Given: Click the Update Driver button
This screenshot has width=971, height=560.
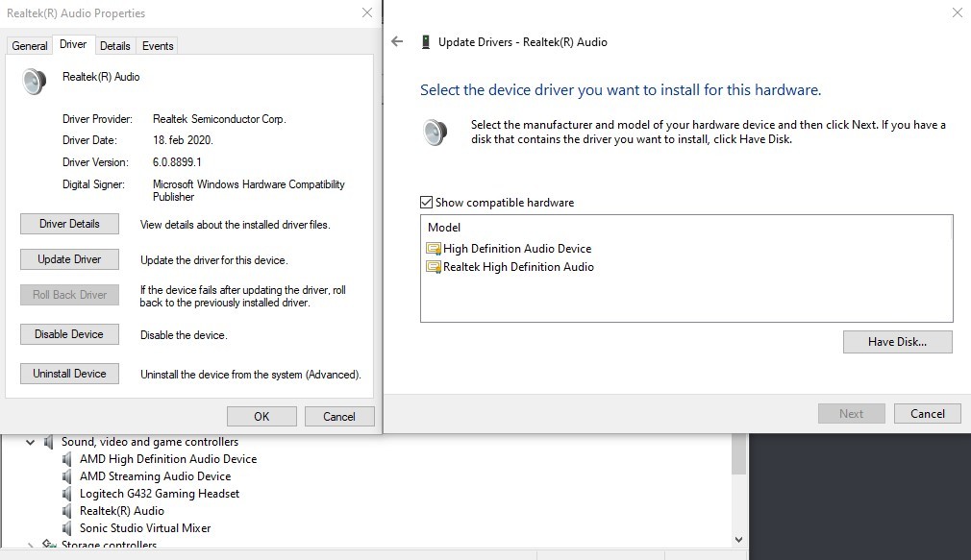Looking at the screenshot, I should (x=69, y=259).
